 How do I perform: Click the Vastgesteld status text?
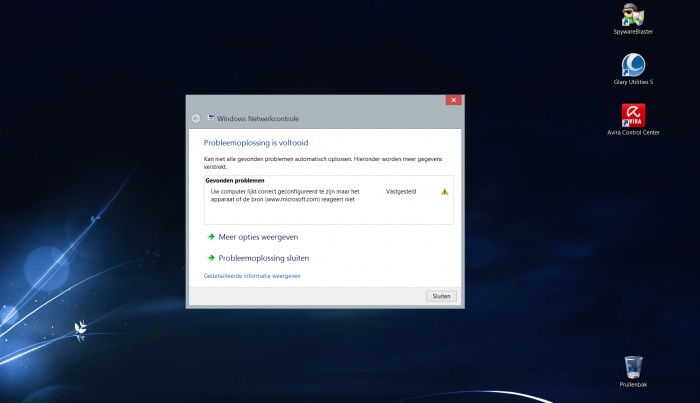click(x=401, y=191)
